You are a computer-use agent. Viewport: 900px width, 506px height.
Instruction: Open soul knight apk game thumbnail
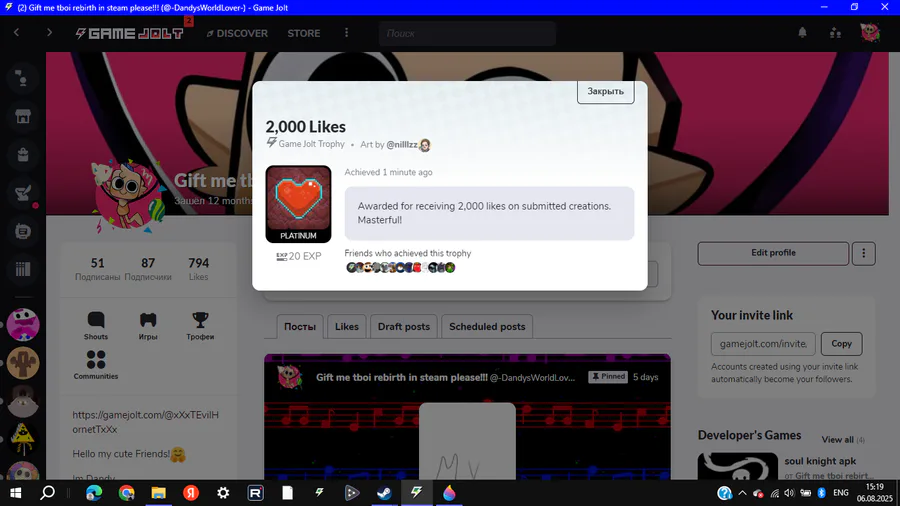pyautogui.click(x=738, y=467)
